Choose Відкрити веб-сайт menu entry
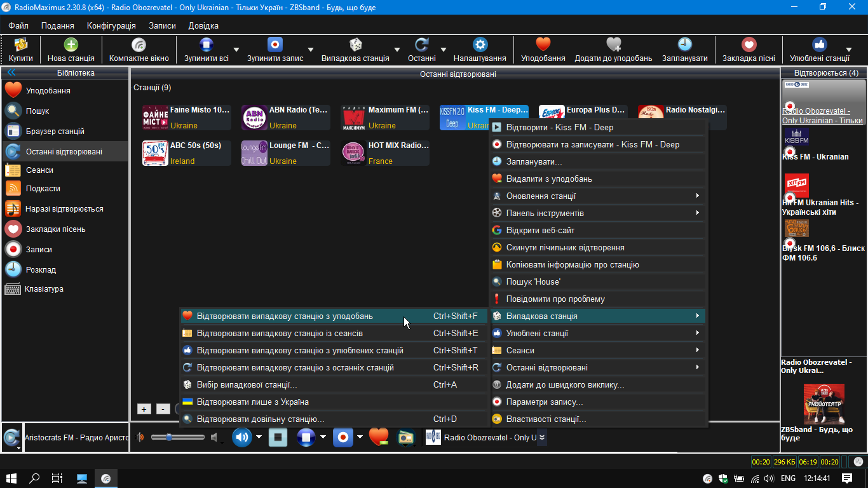 [x=597, y=230]
